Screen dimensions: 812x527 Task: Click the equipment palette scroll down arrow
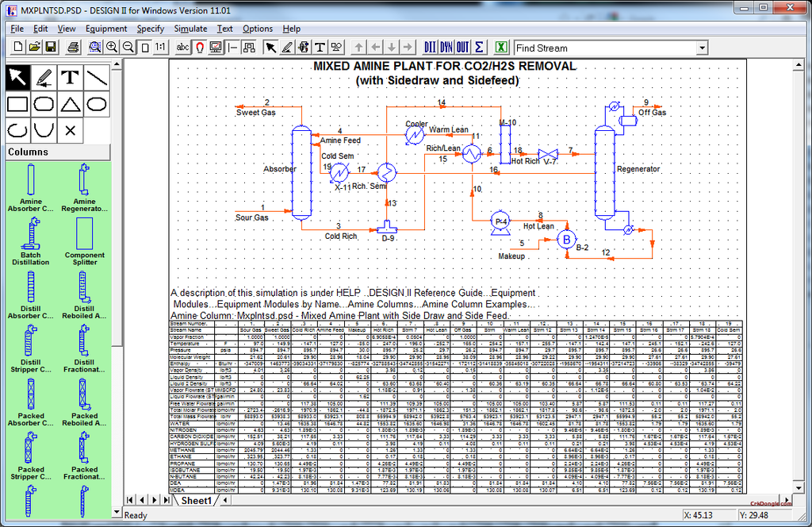(x=117, y=513)
